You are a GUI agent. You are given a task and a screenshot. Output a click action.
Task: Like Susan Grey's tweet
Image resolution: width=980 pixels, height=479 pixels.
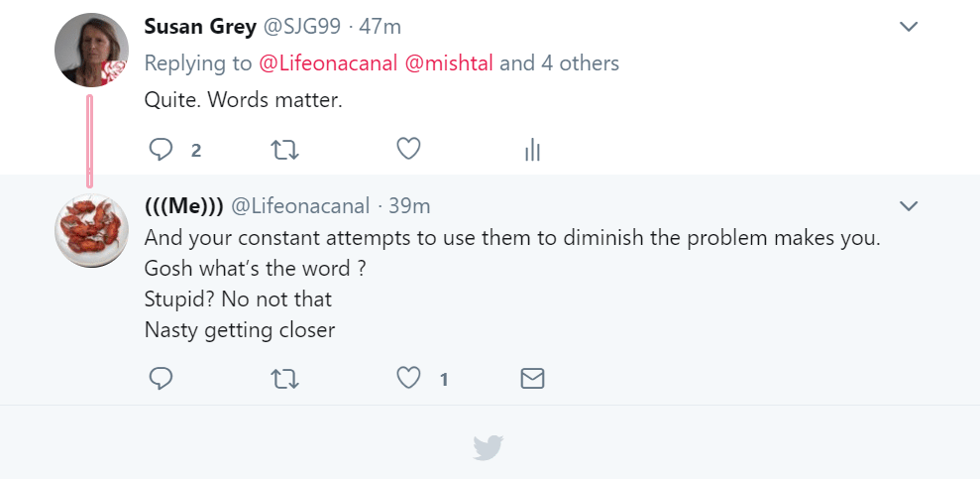click(x=408, y=149)
